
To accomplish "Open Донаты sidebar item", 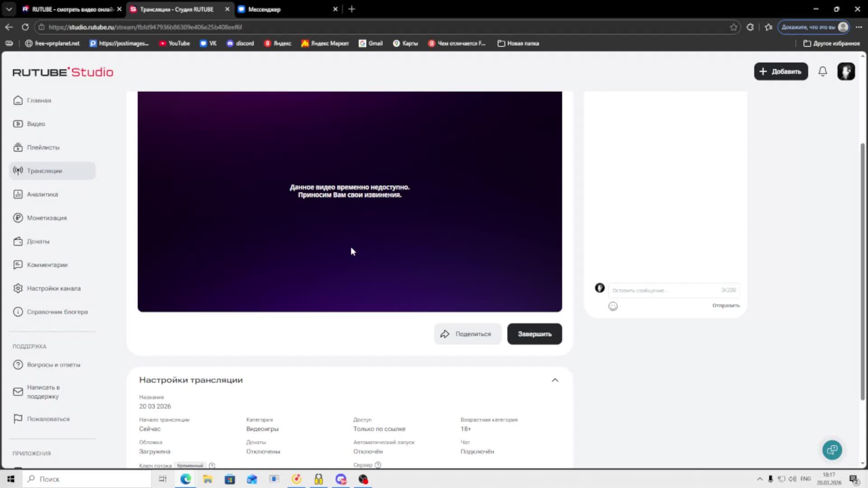I will coord(38,241).
